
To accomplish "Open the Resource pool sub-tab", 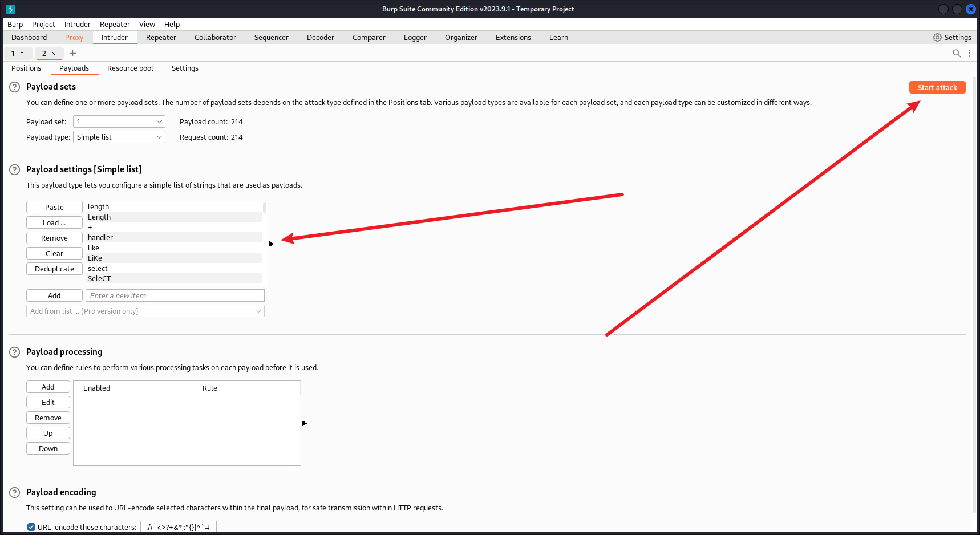I will [130, 68].
